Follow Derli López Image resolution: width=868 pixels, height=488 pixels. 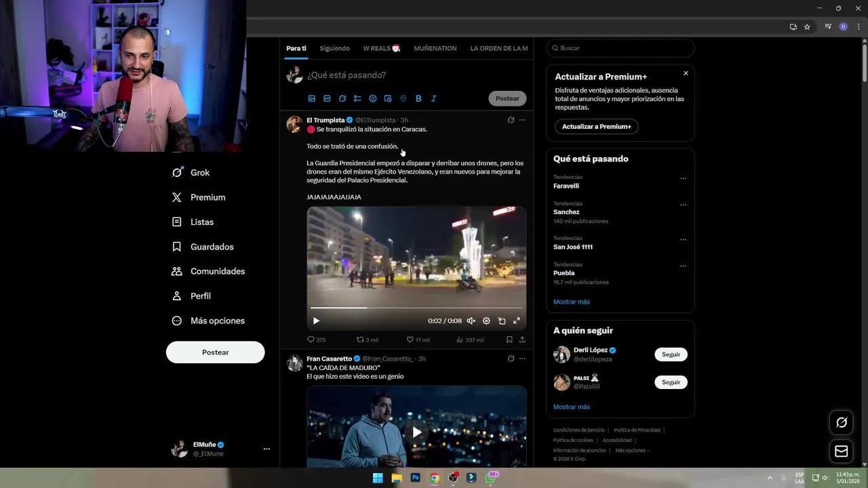click(x=671, y=354)
